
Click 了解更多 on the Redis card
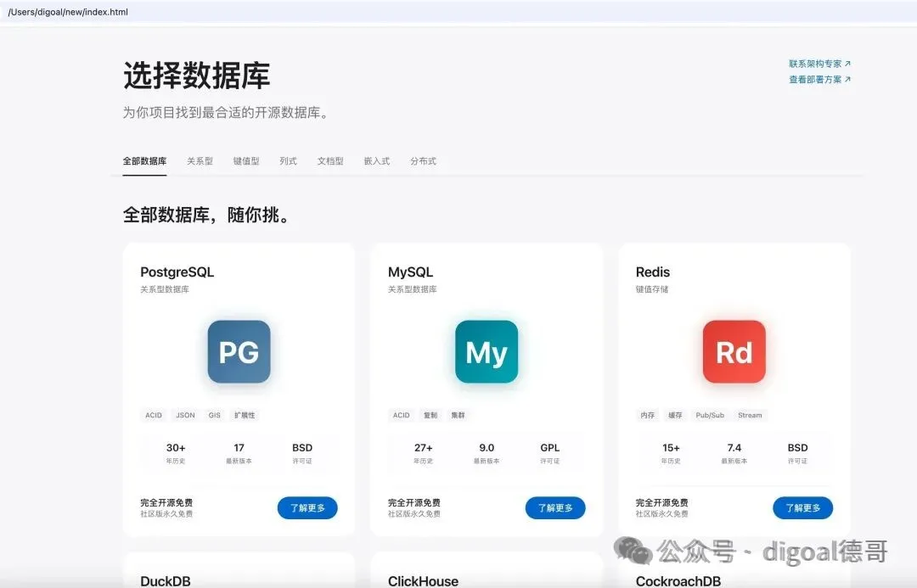click(x=803, y=508)
